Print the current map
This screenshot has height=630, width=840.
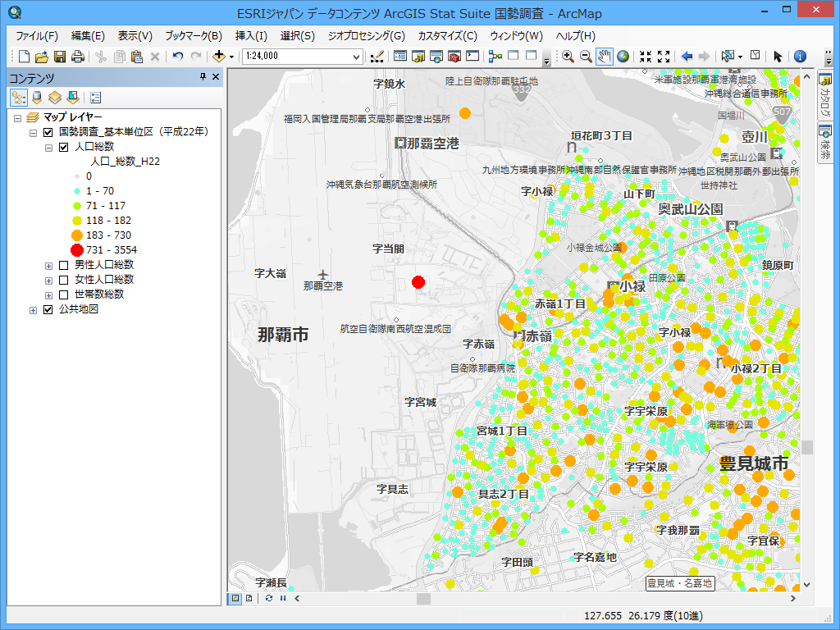click(78, 57)
